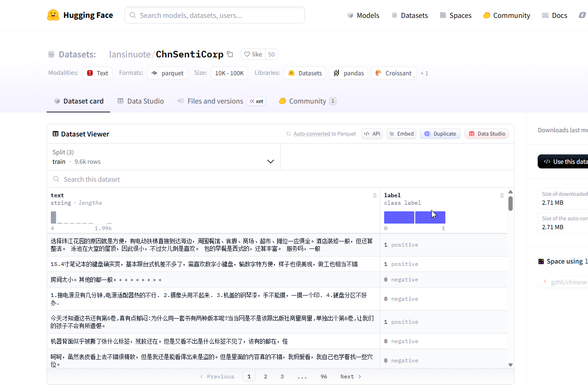Expand the Split train dropdown
The width and height of the screenshot is (588, 385).
pos(163,157)
